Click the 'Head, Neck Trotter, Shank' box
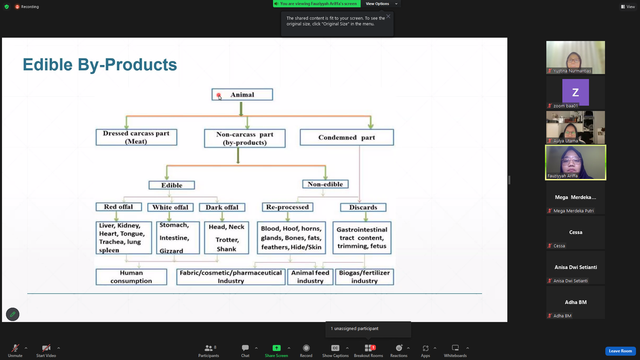 click(226, 238)
